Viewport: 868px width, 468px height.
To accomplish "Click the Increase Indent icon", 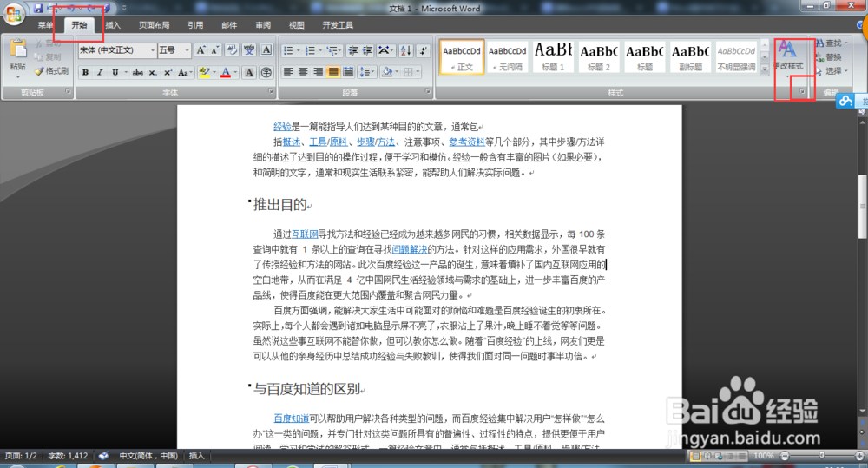I will [367, 50].
